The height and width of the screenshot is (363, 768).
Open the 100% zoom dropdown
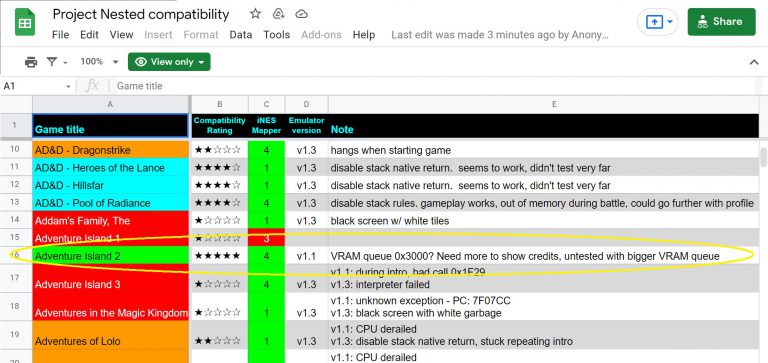(99, 62)
